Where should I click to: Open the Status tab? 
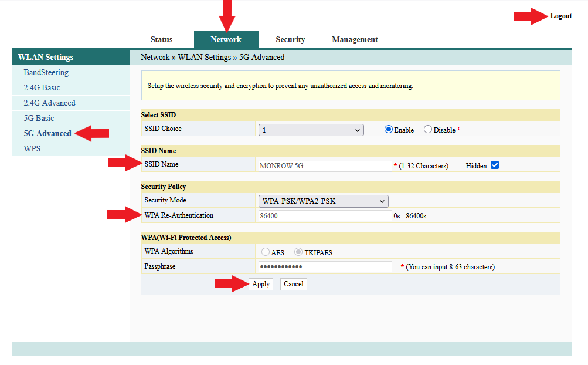(161, 39)
